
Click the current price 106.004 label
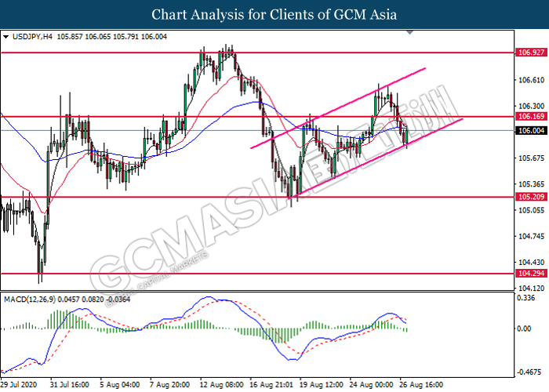[x=531, y=131]
